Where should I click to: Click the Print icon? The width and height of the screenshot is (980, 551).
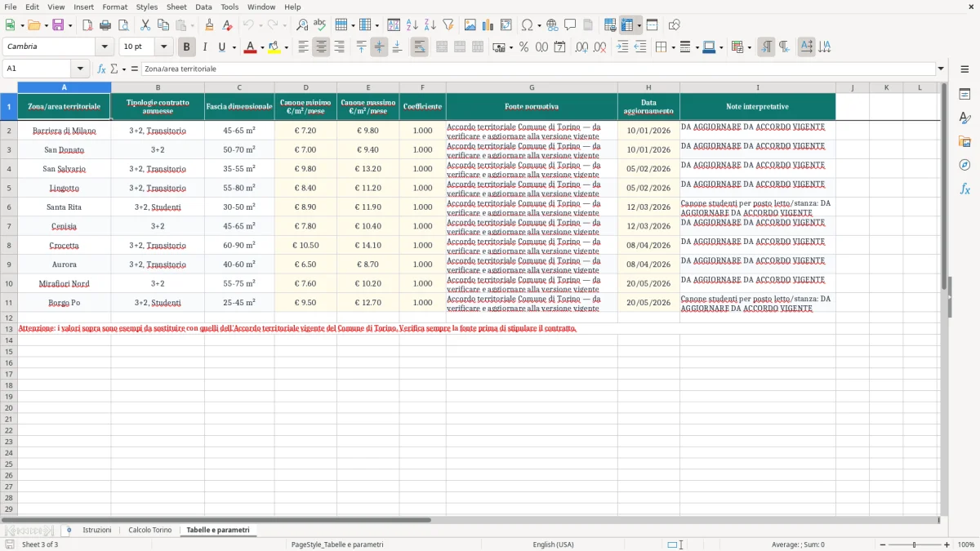pos(105,25)
